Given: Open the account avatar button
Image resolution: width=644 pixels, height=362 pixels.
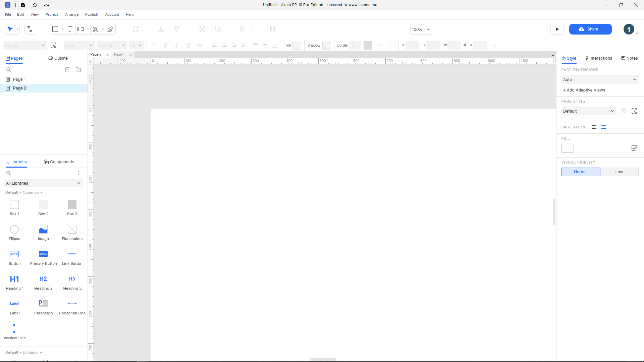Looking at the screenshot, I should point(629,29).
